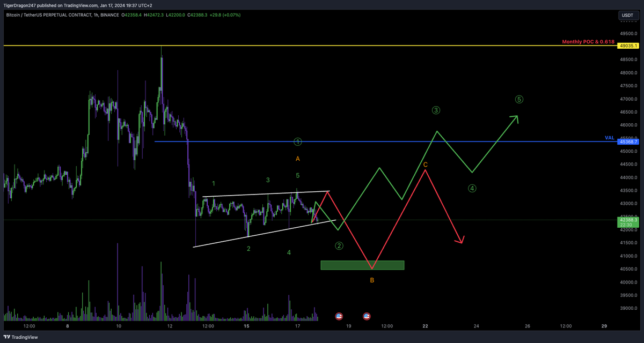This screenshot has height=343, width=644.
Task: Click the 49500.0 price axis label
Action: [x=628, y=33]
